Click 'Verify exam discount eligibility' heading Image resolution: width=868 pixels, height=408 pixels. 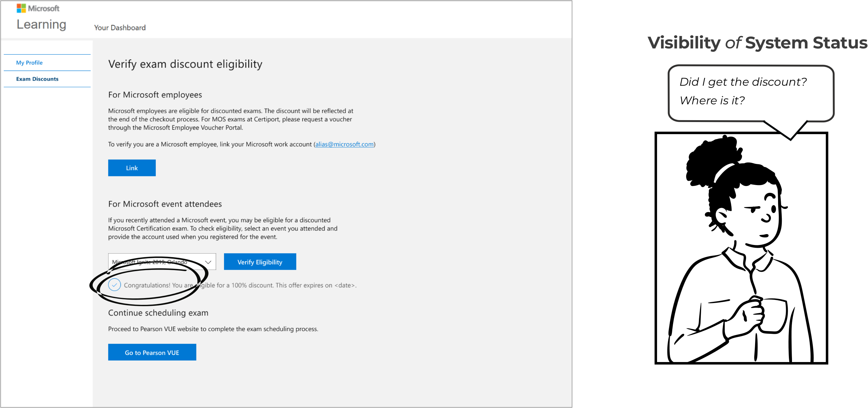185,64
